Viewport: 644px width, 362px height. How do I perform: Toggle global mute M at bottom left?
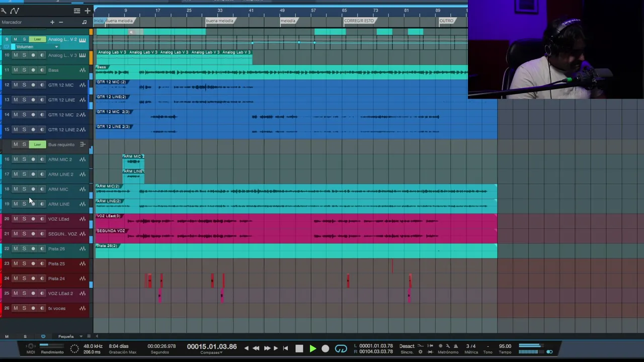pyautogui.click(x=7, y=336)
